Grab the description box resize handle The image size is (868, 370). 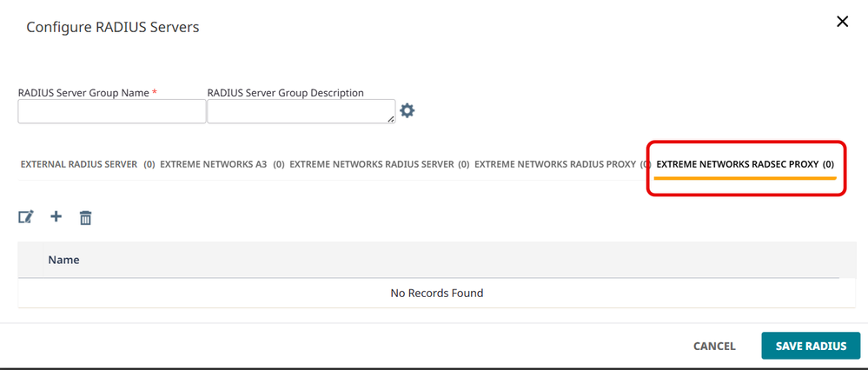(x=392, y=119)
